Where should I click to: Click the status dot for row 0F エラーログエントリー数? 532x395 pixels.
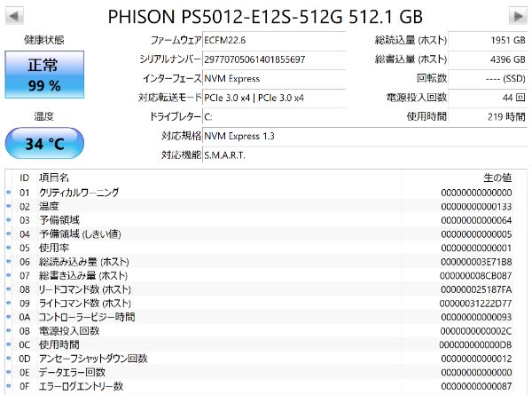pos(9,386)
